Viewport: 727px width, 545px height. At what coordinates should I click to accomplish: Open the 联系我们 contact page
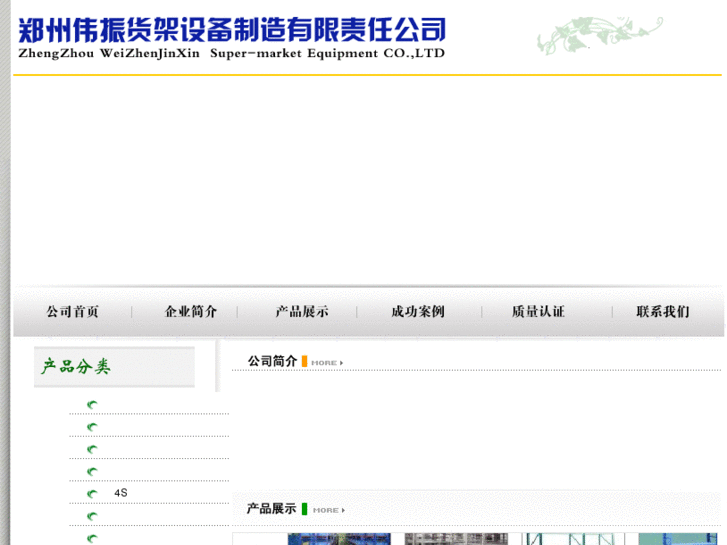(x=662, y=312)
